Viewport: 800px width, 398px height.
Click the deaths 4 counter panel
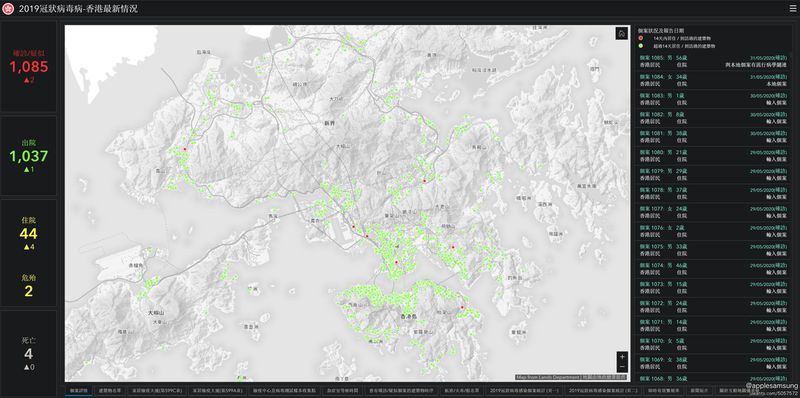29,353
